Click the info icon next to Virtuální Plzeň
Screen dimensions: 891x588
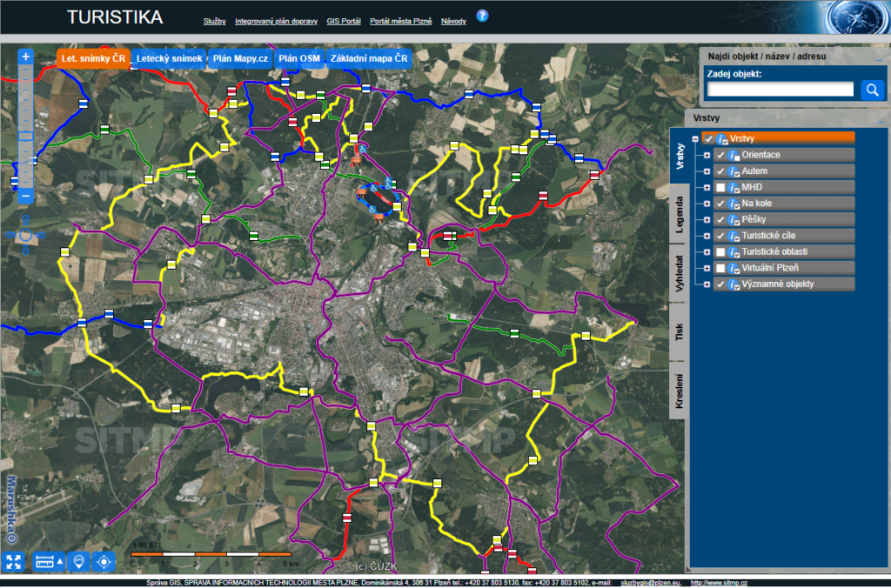coord(734,268)
